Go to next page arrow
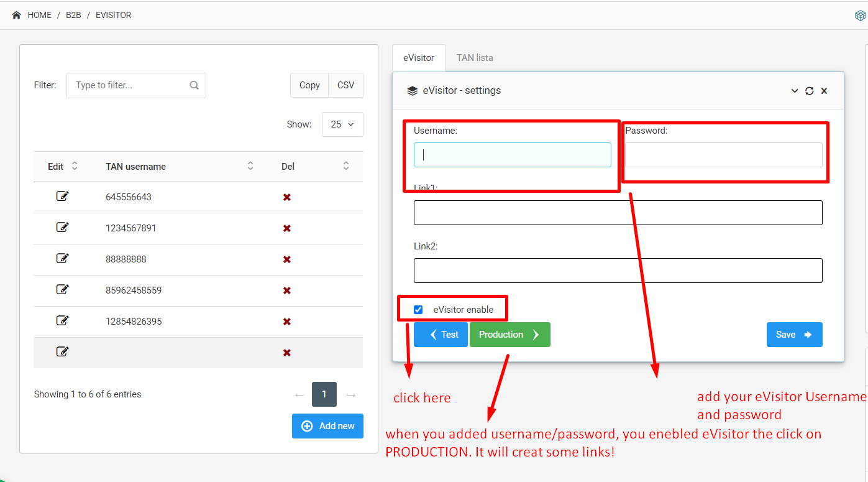 [x=351, y=394]
